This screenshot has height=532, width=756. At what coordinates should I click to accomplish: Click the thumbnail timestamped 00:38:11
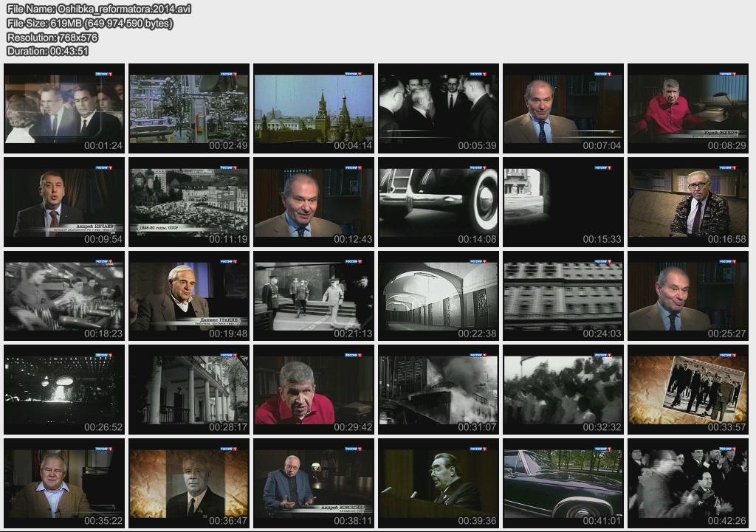click(314, 483)
